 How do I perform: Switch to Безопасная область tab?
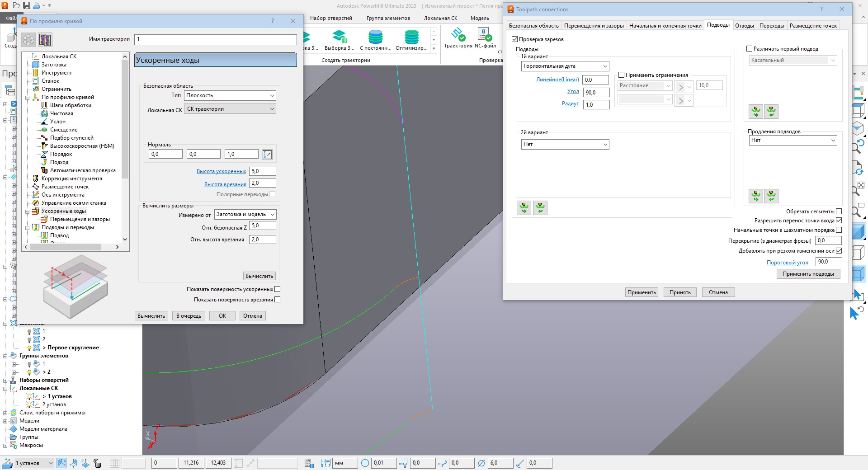533,26
